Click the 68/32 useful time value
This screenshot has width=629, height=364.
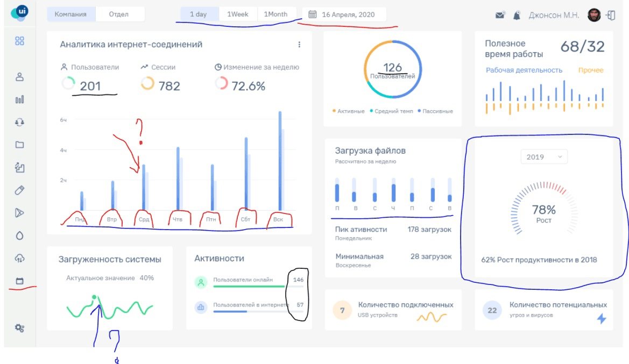click(x=582, y=46)
